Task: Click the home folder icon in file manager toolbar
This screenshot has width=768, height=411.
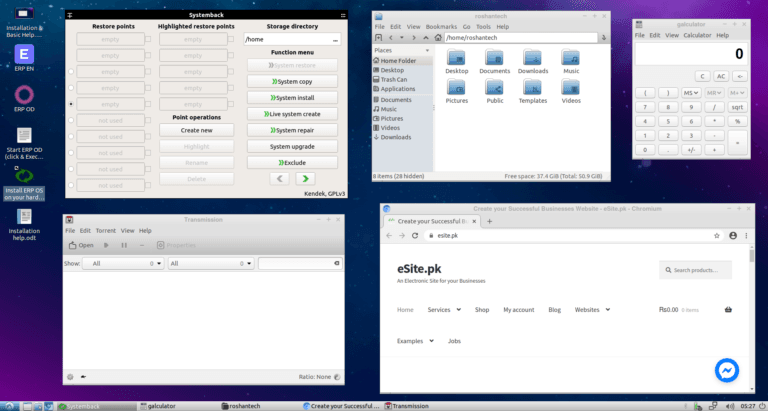Action: click(x=438, y=38)
